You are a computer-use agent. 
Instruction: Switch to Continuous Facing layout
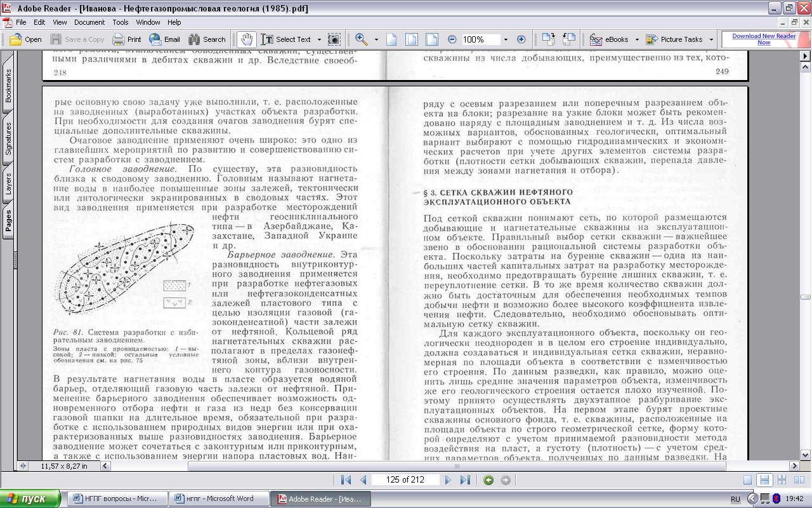click(x=782, y=480)
